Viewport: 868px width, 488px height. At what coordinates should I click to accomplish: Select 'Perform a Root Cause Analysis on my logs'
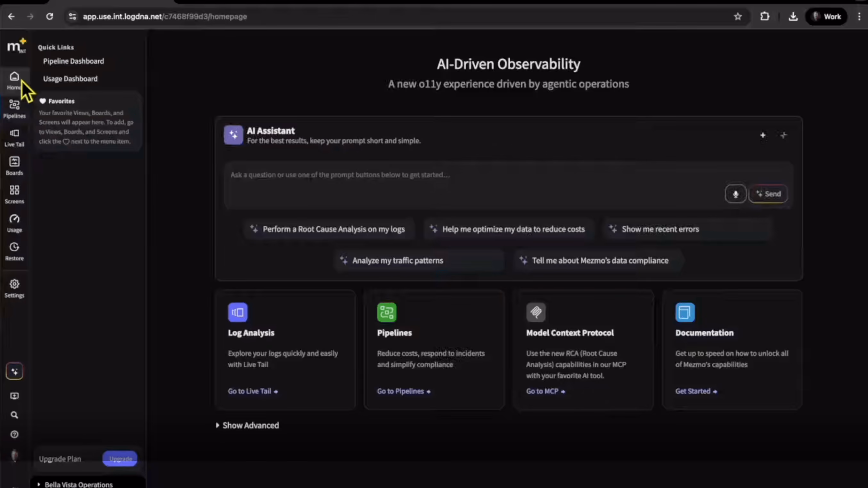click(329, 229)
